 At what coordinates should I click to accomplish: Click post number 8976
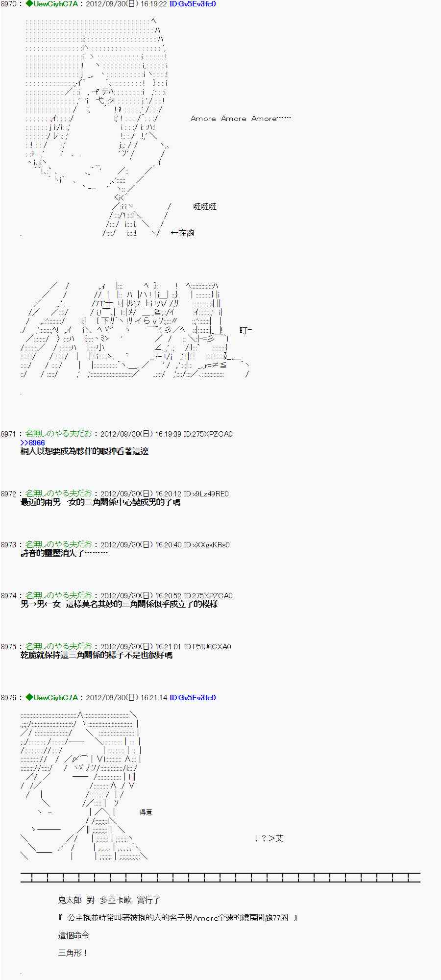[x=9, y=697]
